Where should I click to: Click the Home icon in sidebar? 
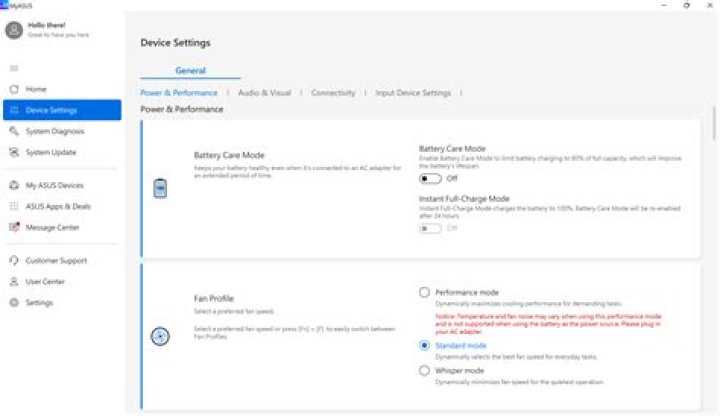(14, 89)
